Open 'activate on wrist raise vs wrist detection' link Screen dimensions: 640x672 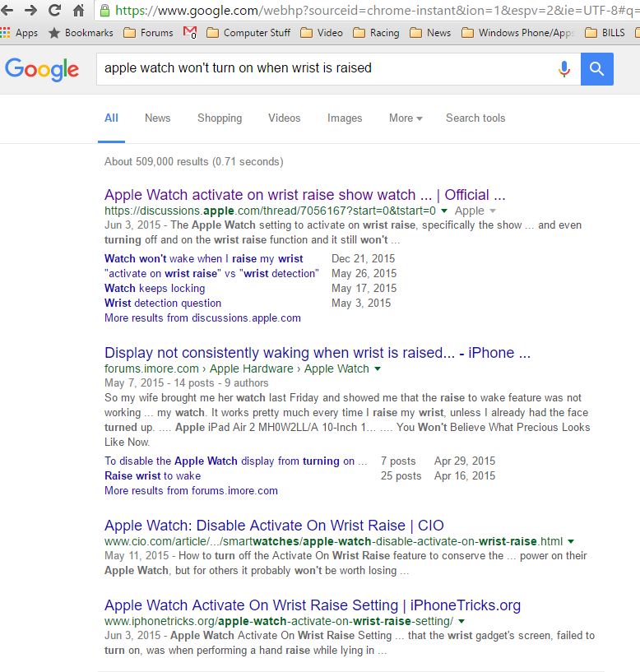point(211,273)
